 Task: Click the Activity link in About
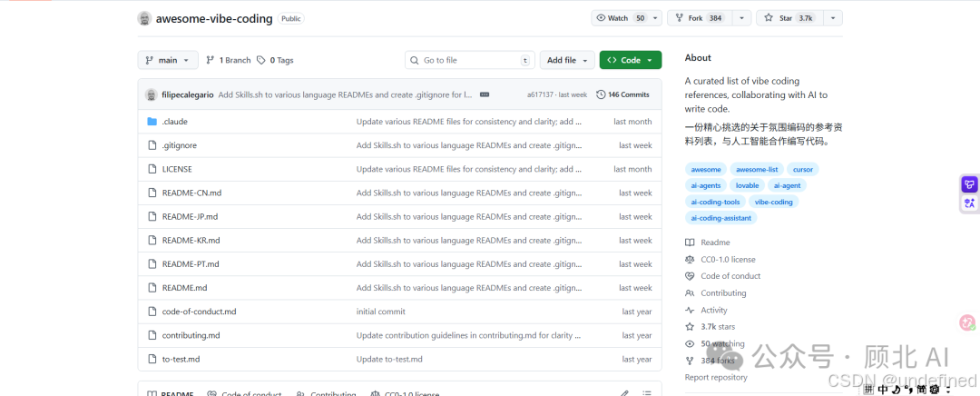pyautogui.click(x=714, y=310)
